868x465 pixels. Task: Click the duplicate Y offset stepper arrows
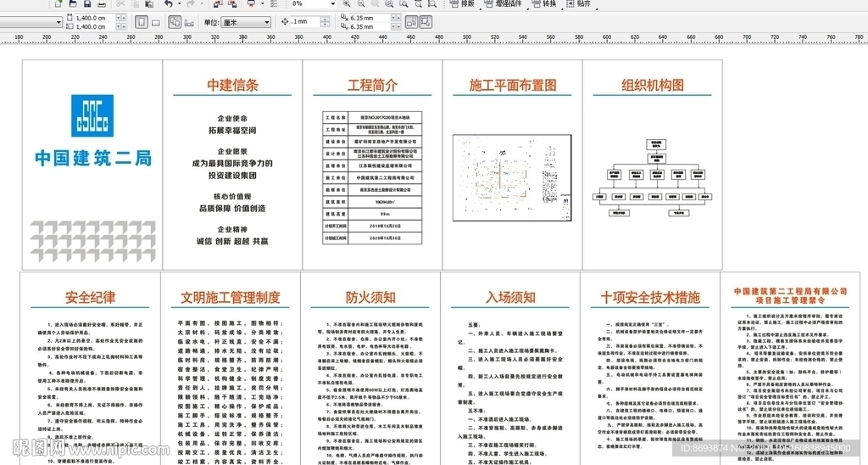(x=397, y=26)
